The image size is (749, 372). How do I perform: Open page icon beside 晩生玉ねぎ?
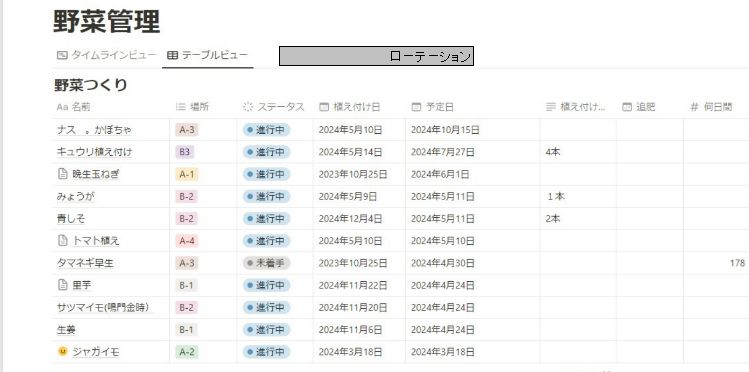click(x=63, y=174)
